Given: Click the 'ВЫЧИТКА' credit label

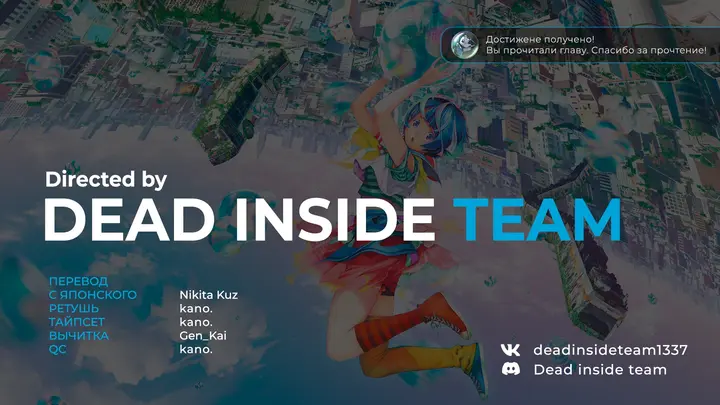Looking at the screenshot, I should [79, 336].
